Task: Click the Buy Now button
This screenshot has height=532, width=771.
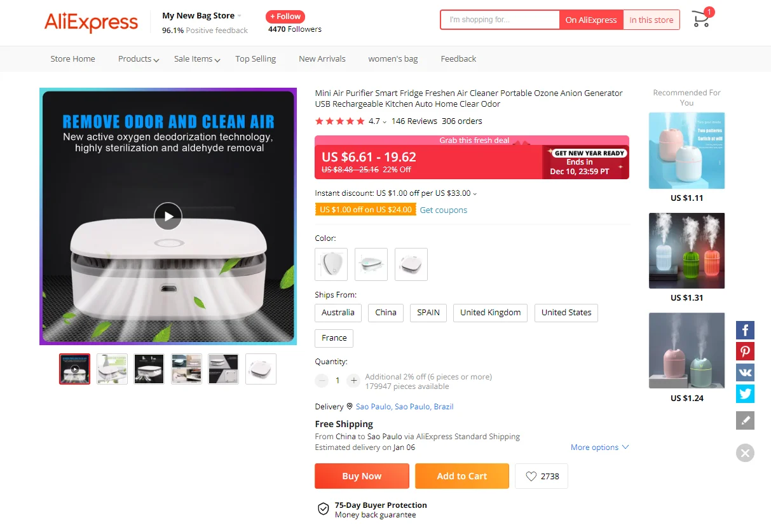Action: (362, 476)
